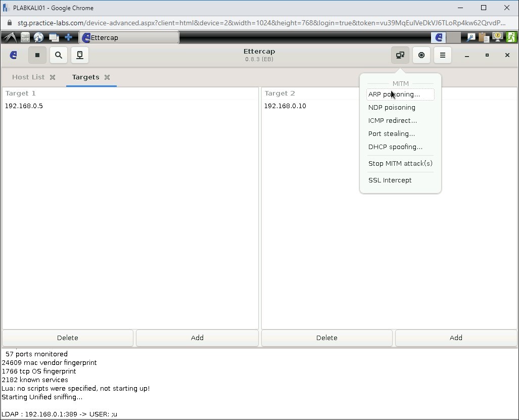The width and height of the screenshot is (519, 420).
Task: Close the Targets tab
Action: pyautogui.click(x=107, y=78)
